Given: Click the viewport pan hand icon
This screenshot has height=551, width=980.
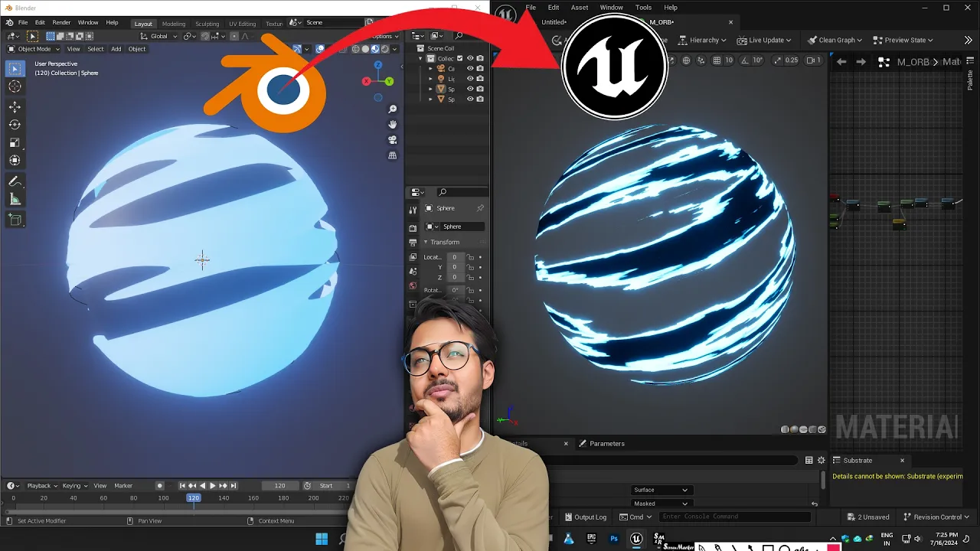Looking at the screenshot, I should (393, 125).
